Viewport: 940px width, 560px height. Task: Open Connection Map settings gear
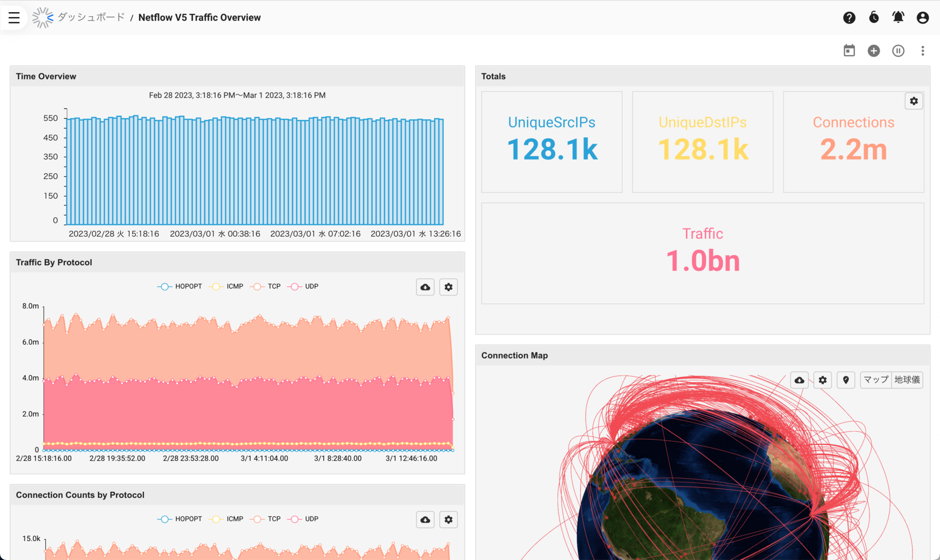pos(822,380)
